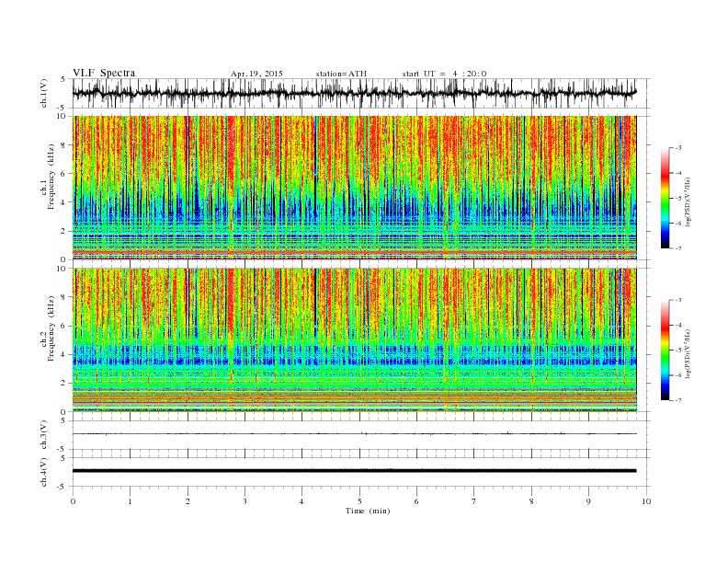728x563 pixels.
Task: Select the "start UT = 4:20:0" text
Action: pos(444,74)
